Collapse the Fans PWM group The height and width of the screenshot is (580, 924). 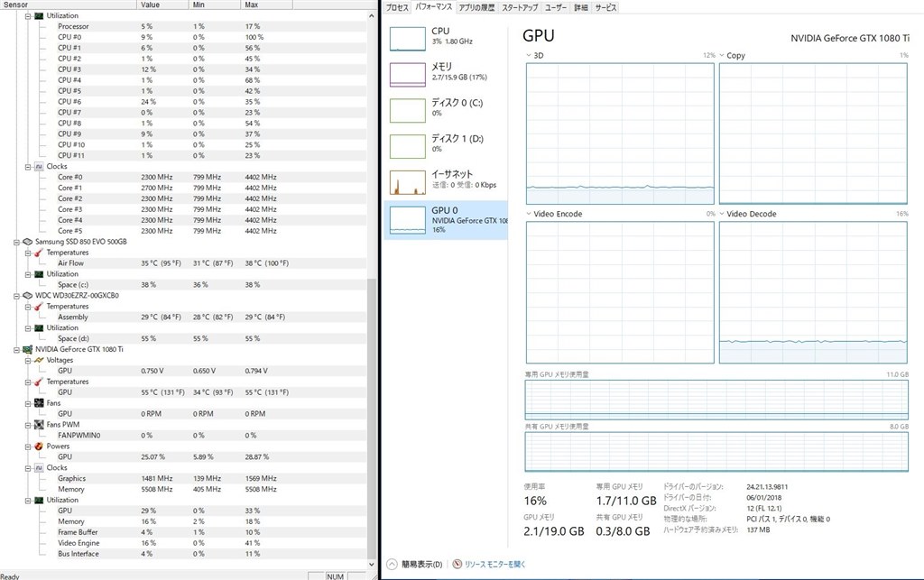(x=28, y=425)
